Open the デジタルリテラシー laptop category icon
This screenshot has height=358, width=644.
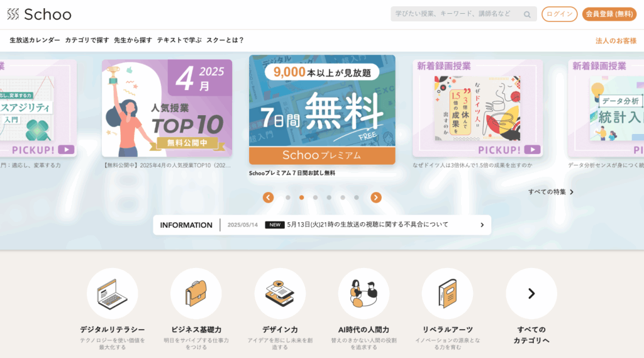click(112, 293)
